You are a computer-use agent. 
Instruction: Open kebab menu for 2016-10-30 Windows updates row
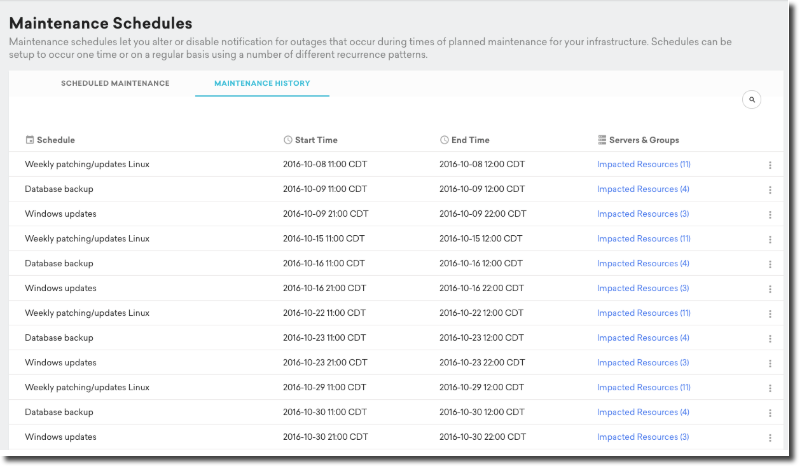click(x=770, y=438)
